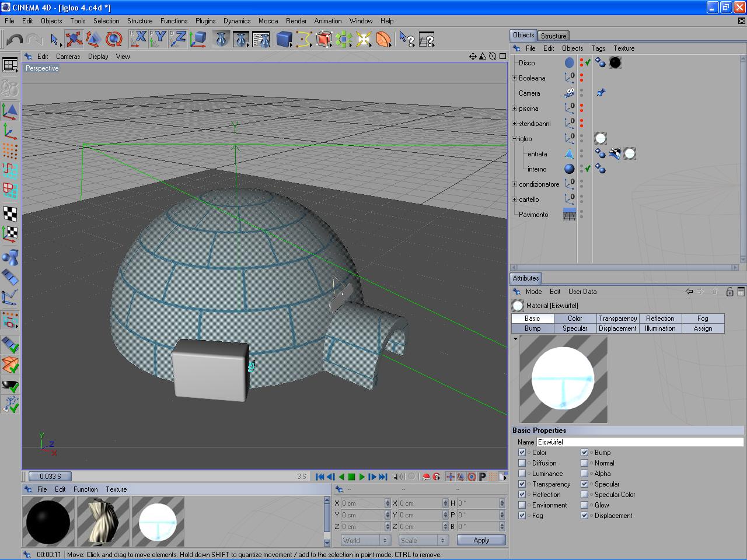Expand the Booleana object tree

tap(514, 78)
